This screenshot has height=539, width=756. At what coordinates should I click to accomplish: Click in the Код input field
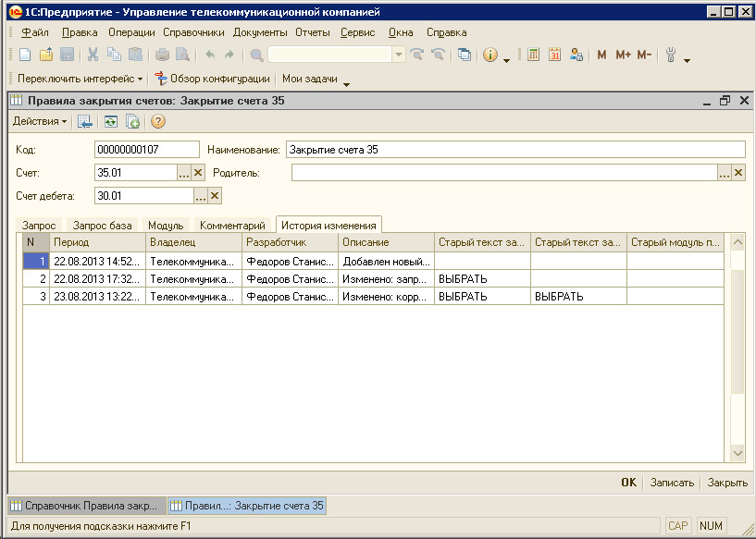tap(146, 150)
